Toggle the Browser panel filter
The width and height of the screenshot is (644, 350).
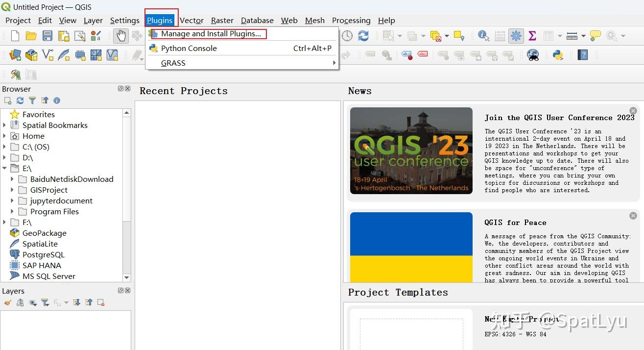[x=32, y=100]
